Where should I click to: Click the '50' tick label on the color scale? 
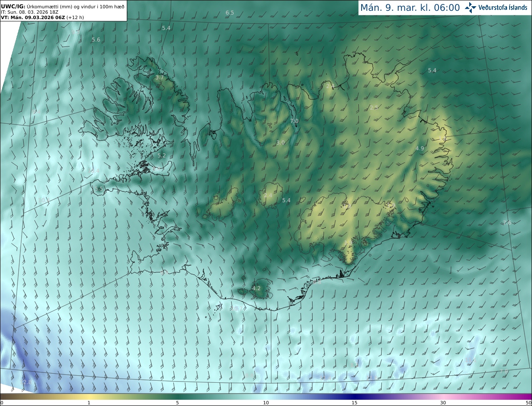[528, 403]
